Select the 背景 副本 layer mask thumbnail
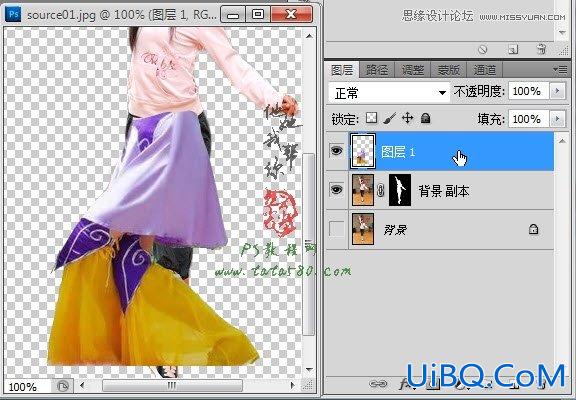This screenshot has width=576, height=400. pyautogui.click(x=400, y=190)
